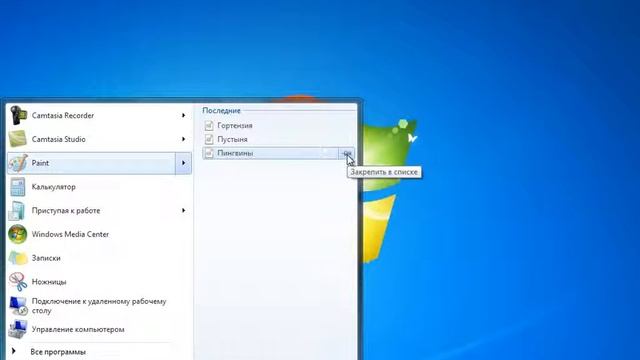The height and width of the screenshot is (360, 640).
Task: Launch Camtasia Studio from its icon
Action: [18, 139]
